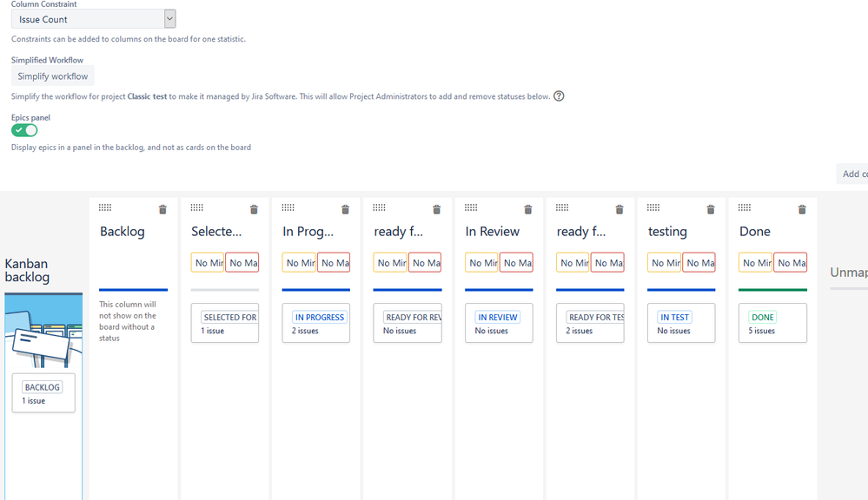
Task: Click the drag handle of In Review column
Action: [471, 207]
